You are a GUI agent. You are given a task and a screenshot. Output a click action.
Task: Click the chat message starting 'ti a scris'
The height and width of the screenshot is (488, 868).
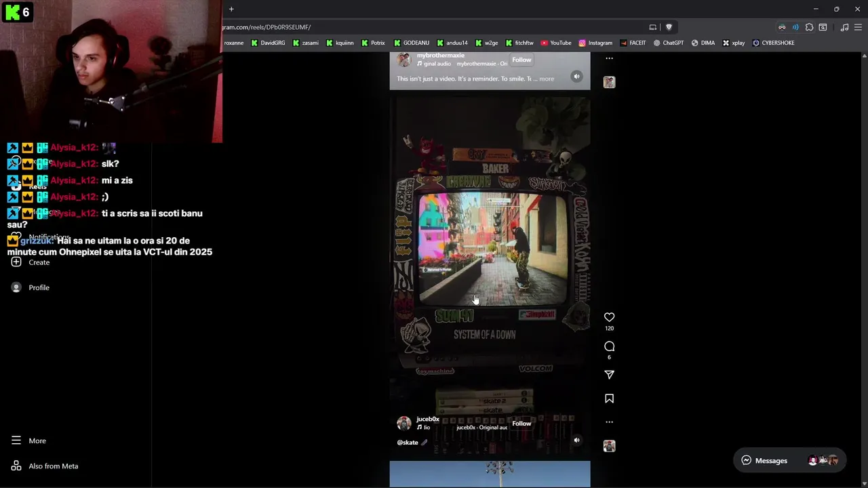(105, 218)
